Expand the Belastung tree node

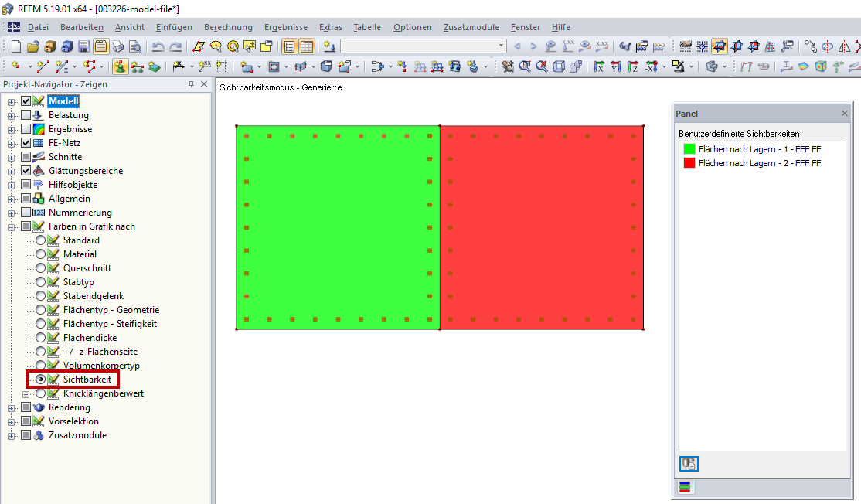pyautogui.click(x=10, y=114)
